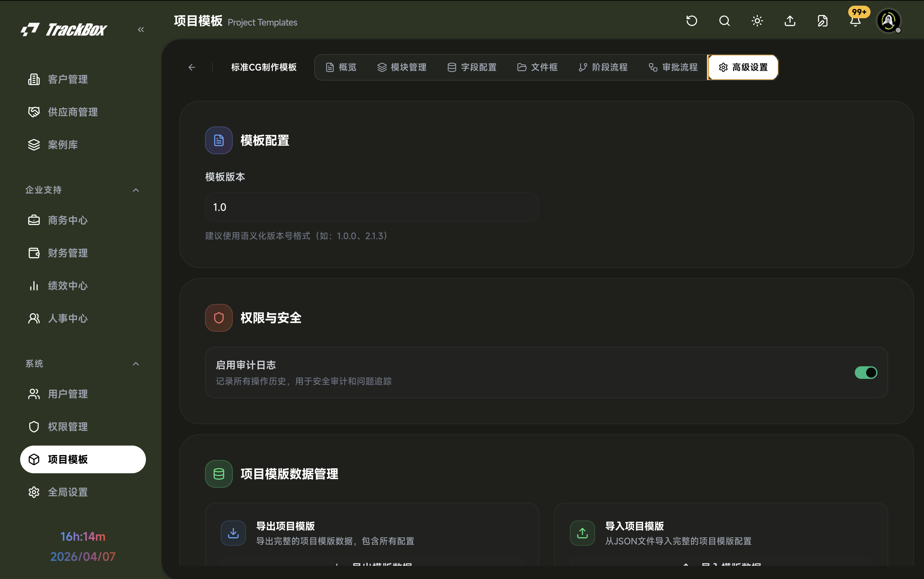
Task: Disable the 启用审计日志 toggle
Action: pyautogui.click(x=866, y=373)
